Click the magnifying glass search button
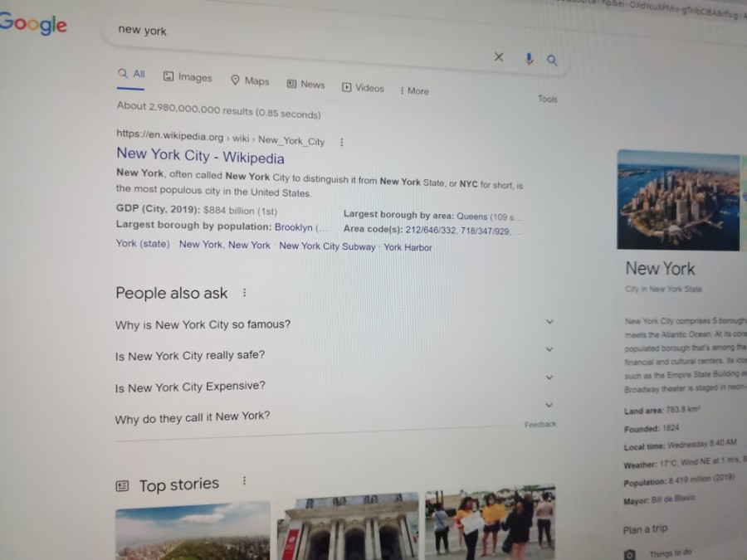 [552, 60]
